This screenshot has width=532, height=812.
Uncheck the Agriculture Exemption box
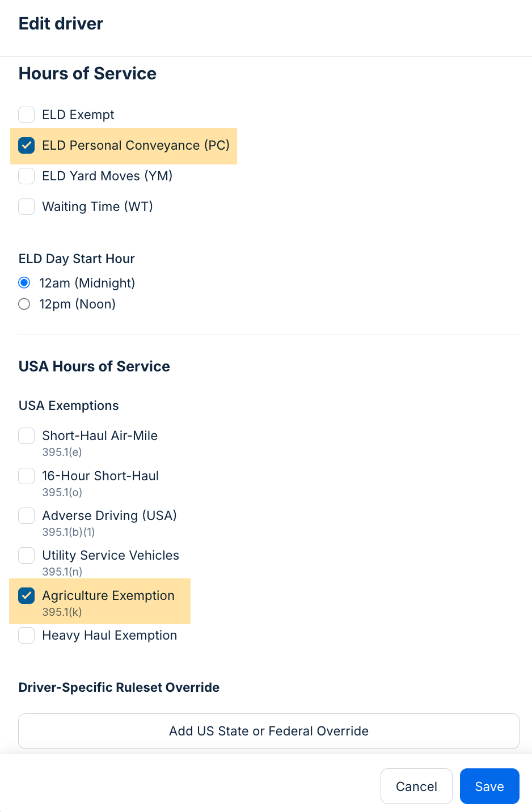(x=27, y=595)
